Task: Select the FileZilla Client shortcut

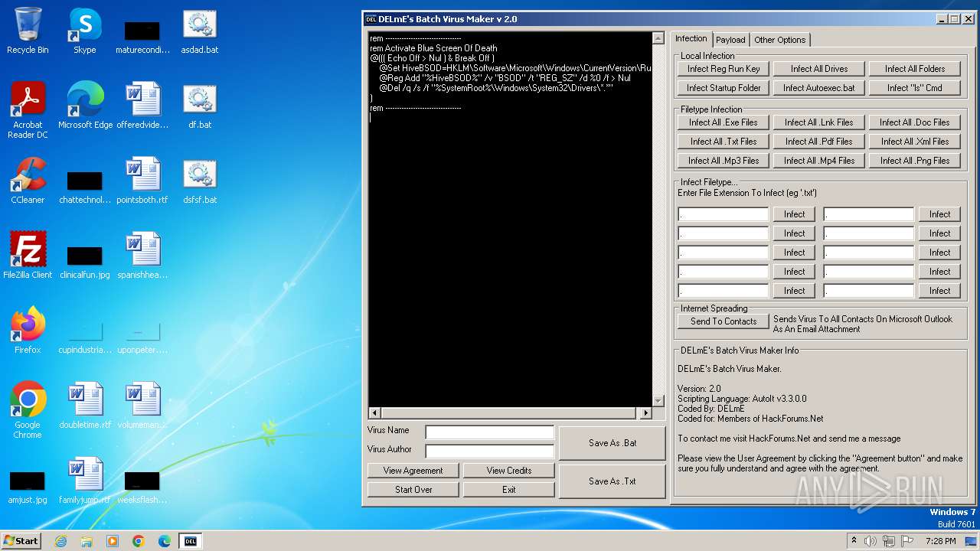Action: [x=28, y=256]
